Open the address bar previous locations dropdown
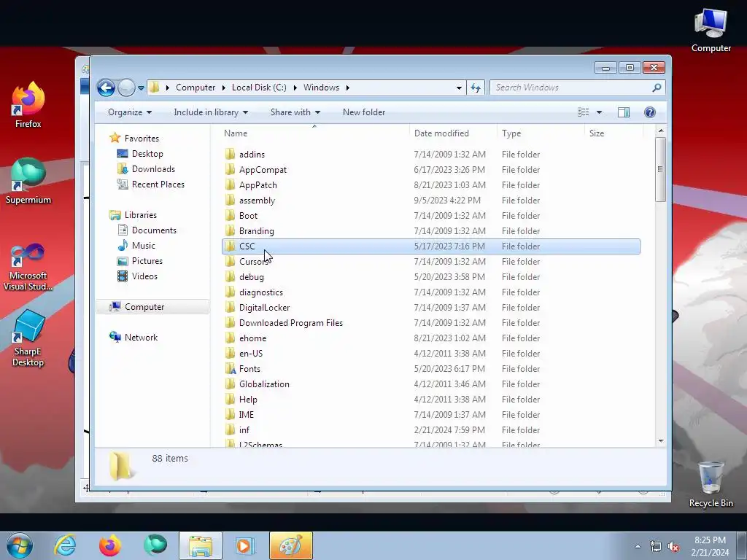Screen dimensions: 747x560 pos(459,87)
